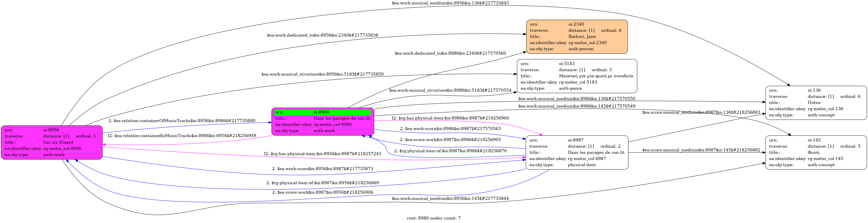Click has-physical-item edge label oi:8986 to oi:8987

450,118
